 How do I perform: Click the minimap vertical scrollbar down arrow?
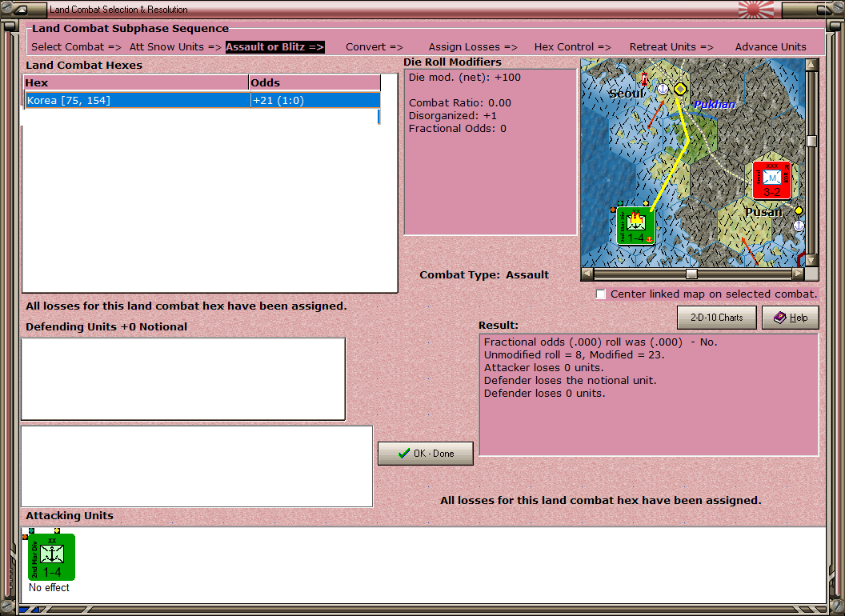click(811, 260)
